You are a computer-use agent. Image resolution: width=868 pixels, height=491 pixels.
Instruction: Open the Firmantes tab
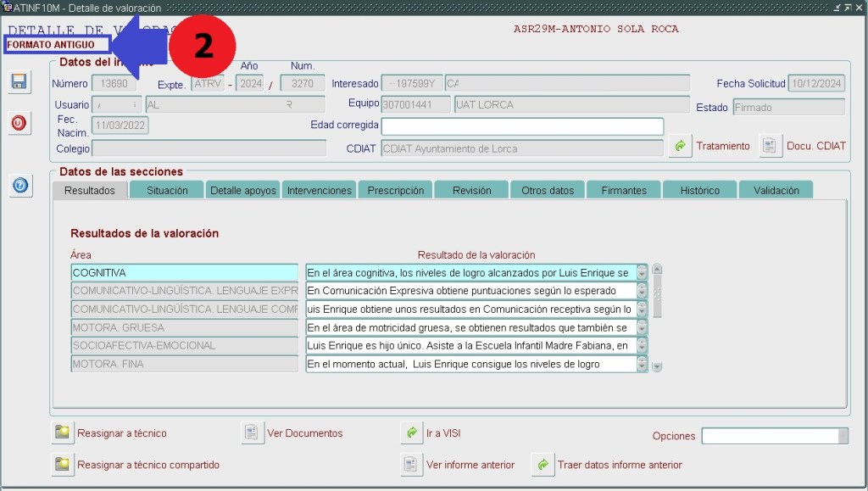pos(624,191)
